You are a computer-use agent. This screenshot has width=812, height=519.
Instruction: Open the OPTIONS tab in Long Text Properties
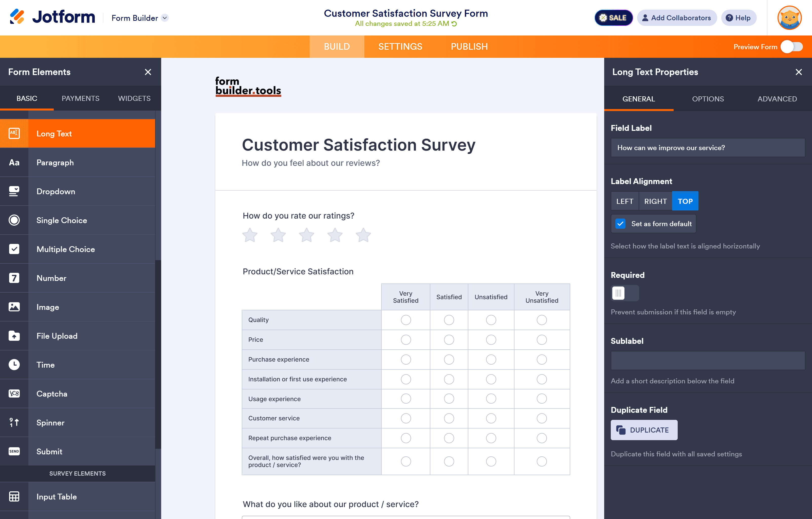click(708, 99)
